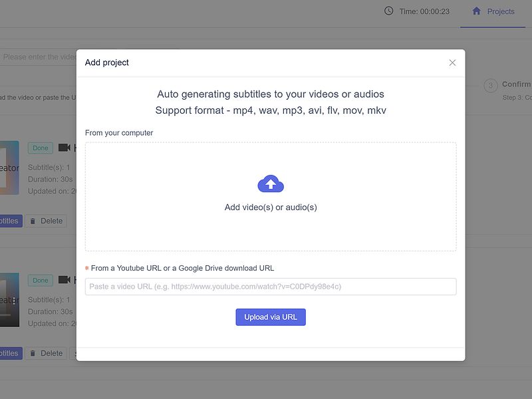Close the Add project dialog

pyautogui.click(x=452, y=63)
